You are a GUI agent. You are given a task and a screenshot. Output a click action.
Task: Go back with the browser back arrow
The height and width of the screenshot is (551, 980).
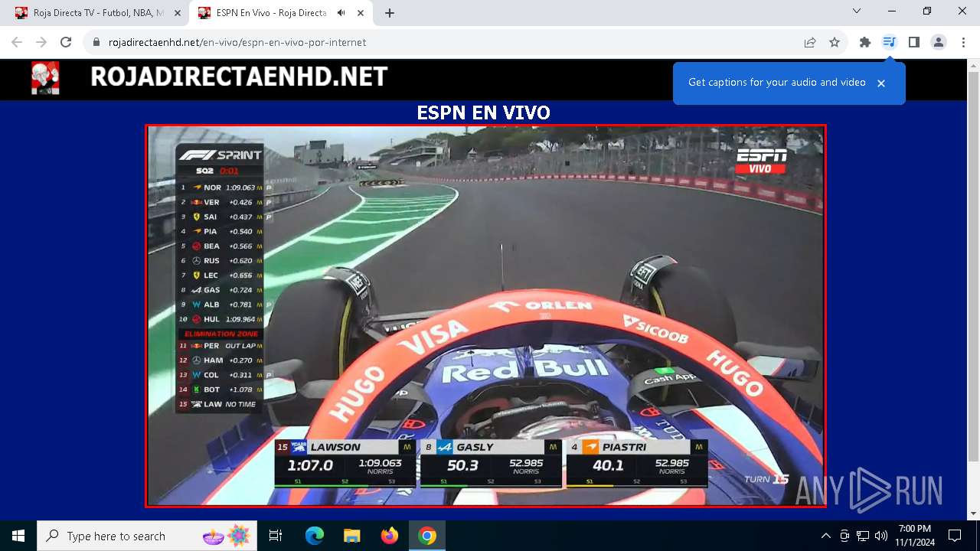click(x=17, y=42)
